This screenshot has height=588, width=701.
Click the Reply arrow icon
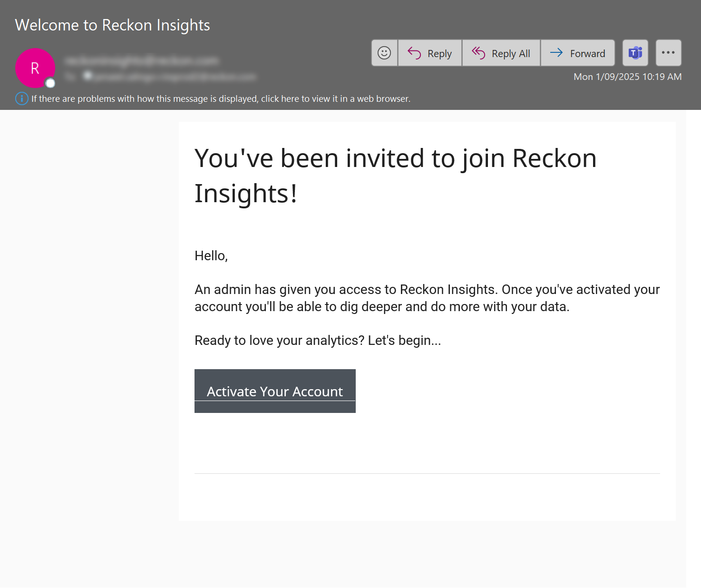click(414, 53)
